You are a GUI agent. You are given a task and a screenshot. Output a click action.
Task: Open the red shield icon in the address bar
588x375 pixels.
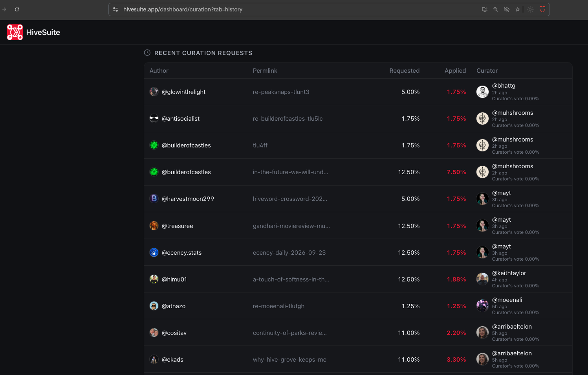[x=542, y=9]
